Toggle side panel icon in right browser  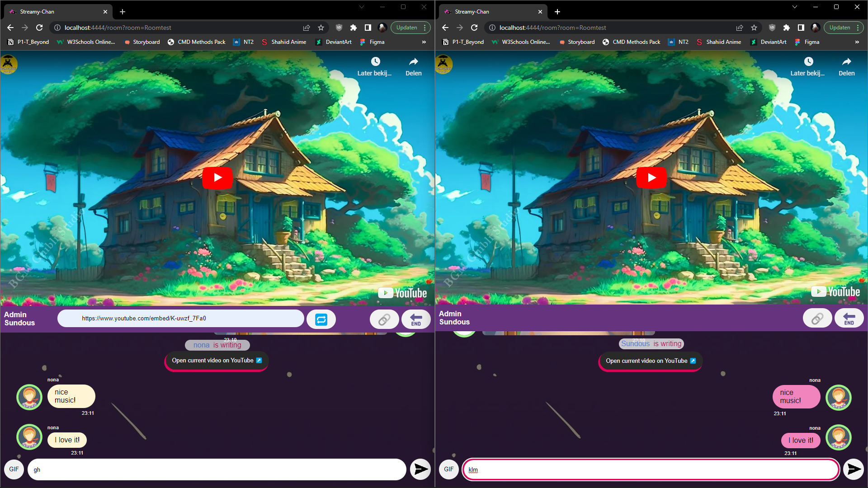tap(801, 28)
